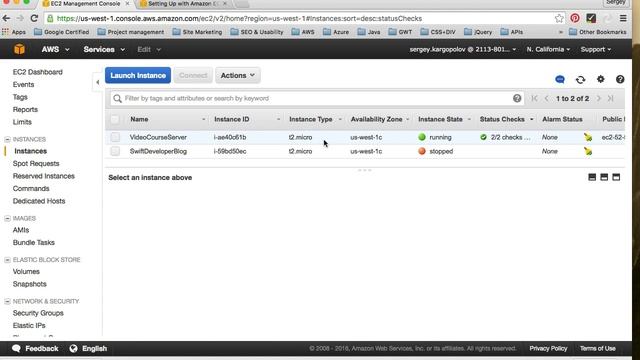Image resolution: width=640 pixels, height=360 pixels.
Task: Select the SwiftDeveloperBlog instance checkbox
Action: (x=115, y=151)
